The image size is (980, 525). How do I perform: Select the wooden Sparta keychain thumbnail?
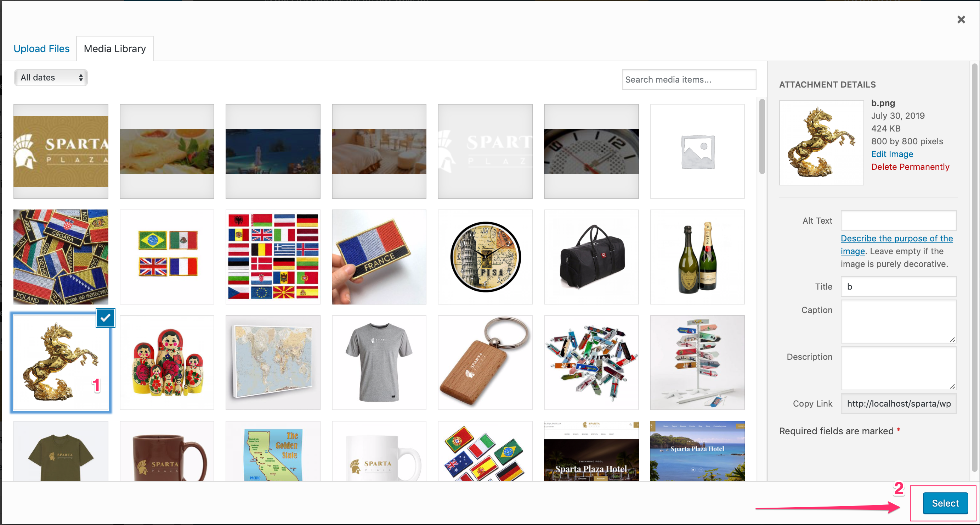485,362
